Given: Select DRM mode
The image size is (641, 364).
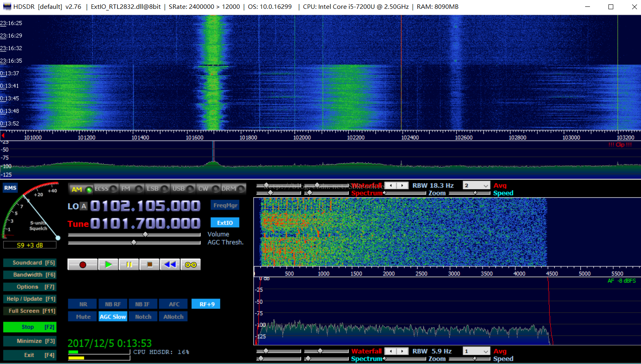Looking at the screenshot, I should click(x=233, y=189).
